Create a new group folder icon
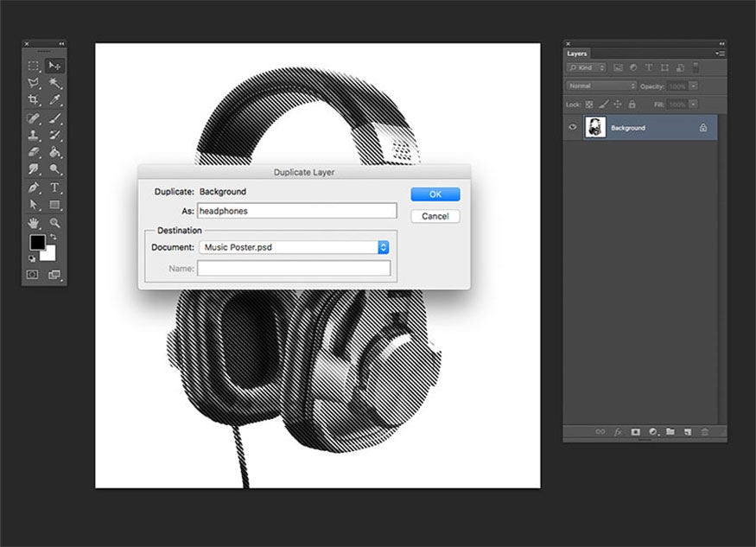 coord(670,431)
